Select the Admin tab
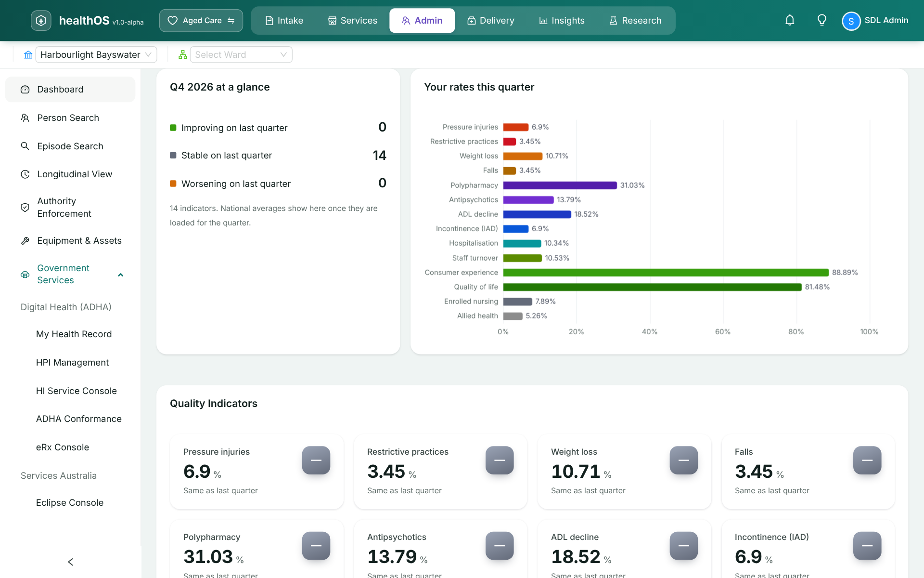 [x=422, y=21]
